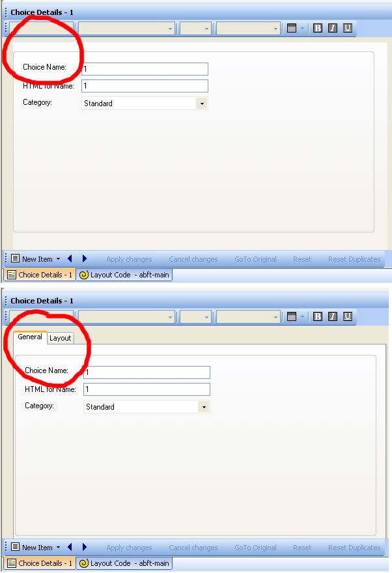Click Apply changes in the upper panel
The width and height of the screenshot is (392, 573).
click(129, 259)
